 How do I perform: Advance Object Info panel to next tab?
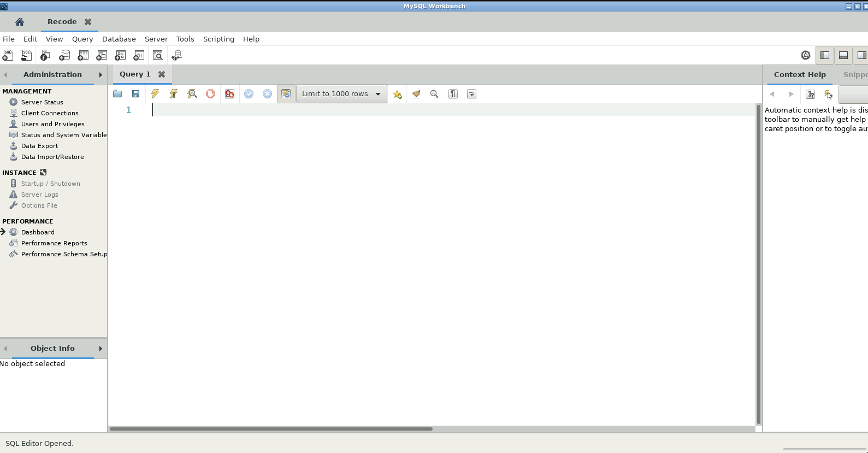(x=101, y=349)
